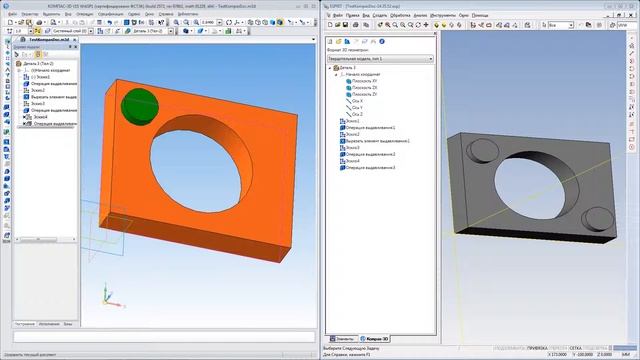Open zoom scale dropdown arrow in KOMPAS
Image resolution: width=640 pixels, height=360 pixels.
[x=220, y=22]
